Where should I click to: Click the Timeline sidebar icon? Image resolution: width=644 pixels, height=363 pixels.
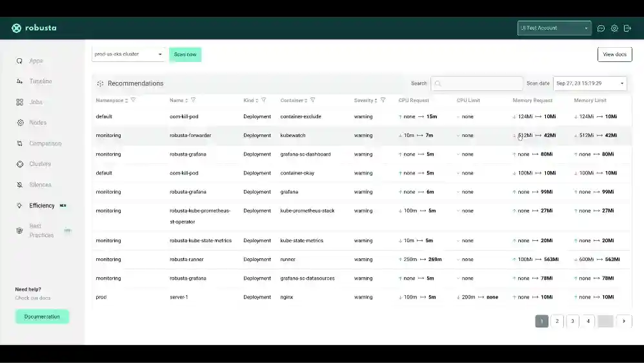19,81
